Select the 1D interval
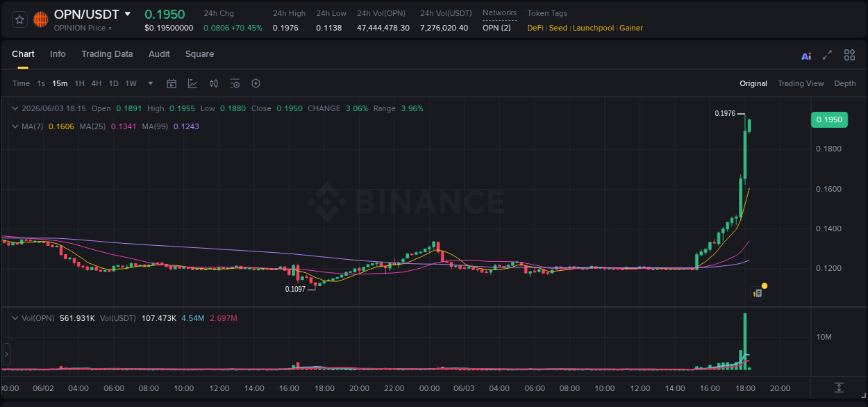This screenshot has height=407, width=868. [x=113, y=83]
